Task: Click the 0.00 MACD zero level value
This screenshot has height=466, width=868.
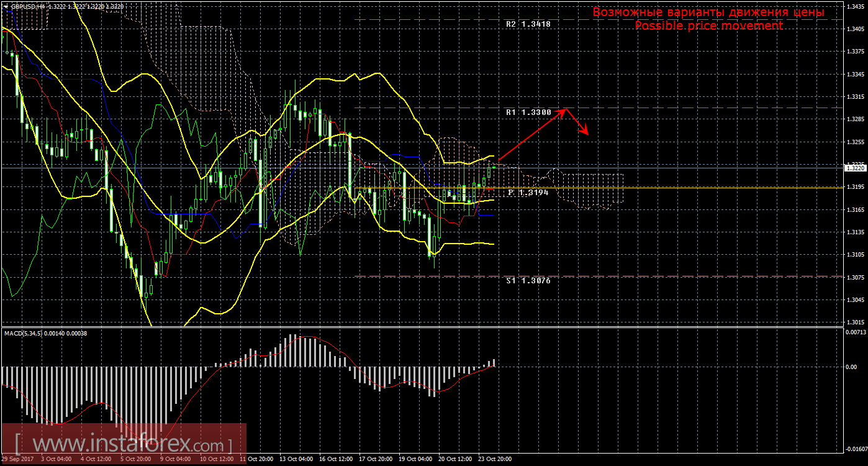Action: (852, 367)
